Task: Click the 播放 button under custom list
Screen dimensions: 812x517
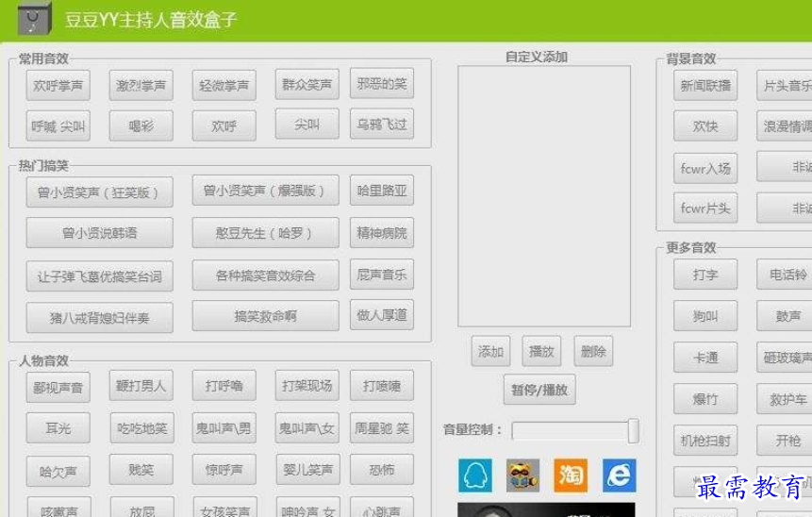Action: pyautogui.click(x=541, y=351)
